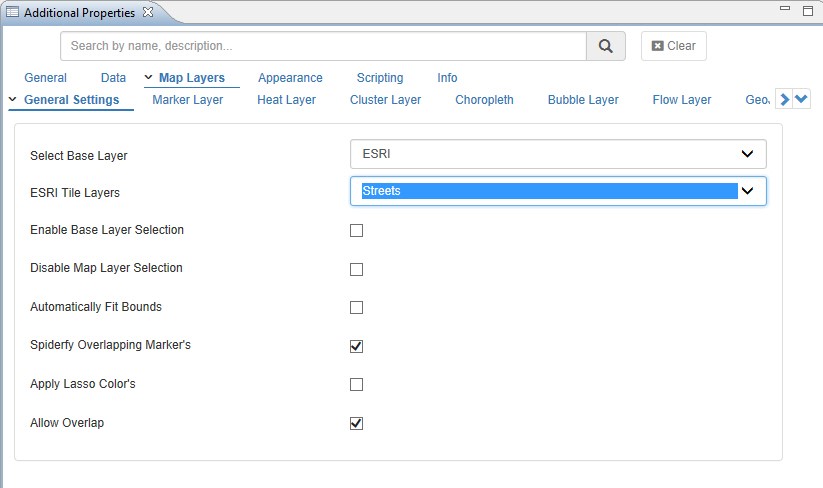Expand the ESRI Tile Layers dropdown
823x488 pixels.
coord(558,191)
